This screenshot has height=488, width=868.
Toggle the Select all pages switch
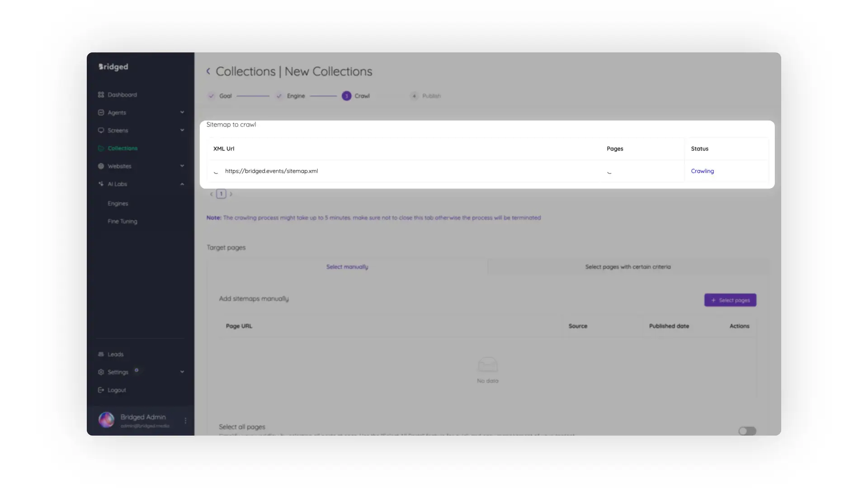[747, 431]
